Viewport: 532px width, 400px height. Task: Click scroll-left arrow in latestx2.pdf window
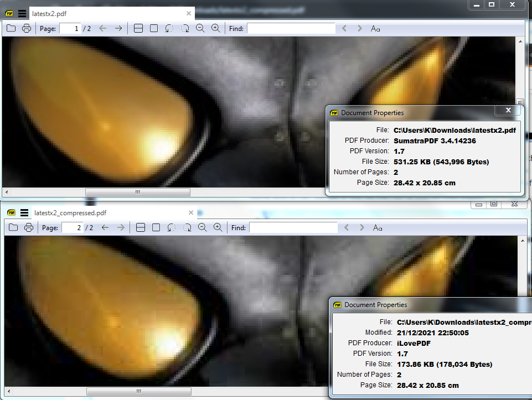tap(7, 192)
